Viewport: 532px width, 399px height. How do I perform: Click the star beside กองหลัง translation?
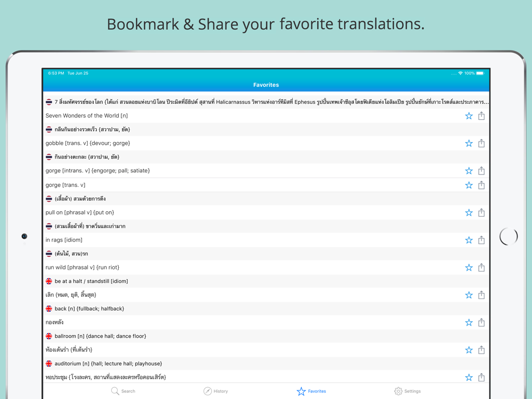click(x=469, y=323)
